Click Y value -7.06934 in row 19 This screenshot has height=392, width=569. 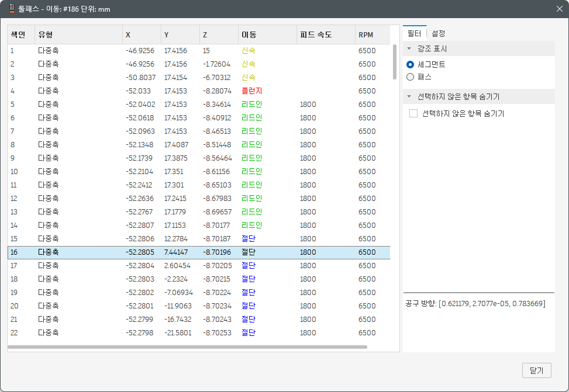(178, 292)
